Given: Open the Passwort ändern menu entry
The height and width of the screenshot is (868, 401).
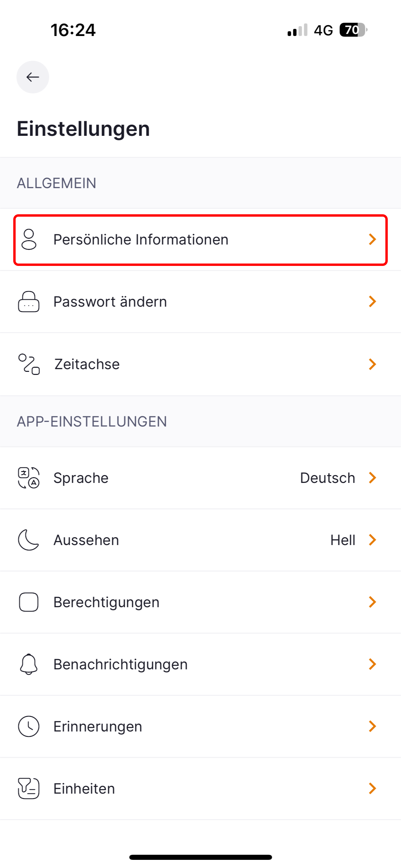Looking at the screenshot, I should pyautogui.click(x=201, y=302).
